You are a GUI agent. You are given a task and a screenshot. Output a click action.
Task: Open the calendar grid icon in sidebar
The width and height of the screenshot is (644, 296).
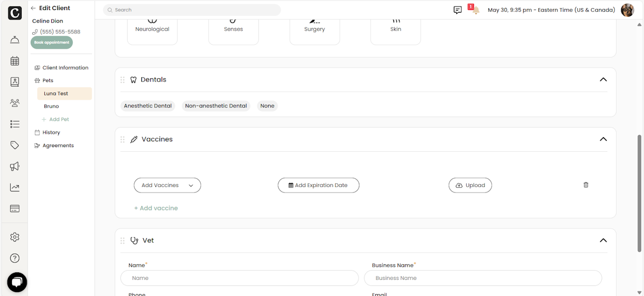[15, 61]
